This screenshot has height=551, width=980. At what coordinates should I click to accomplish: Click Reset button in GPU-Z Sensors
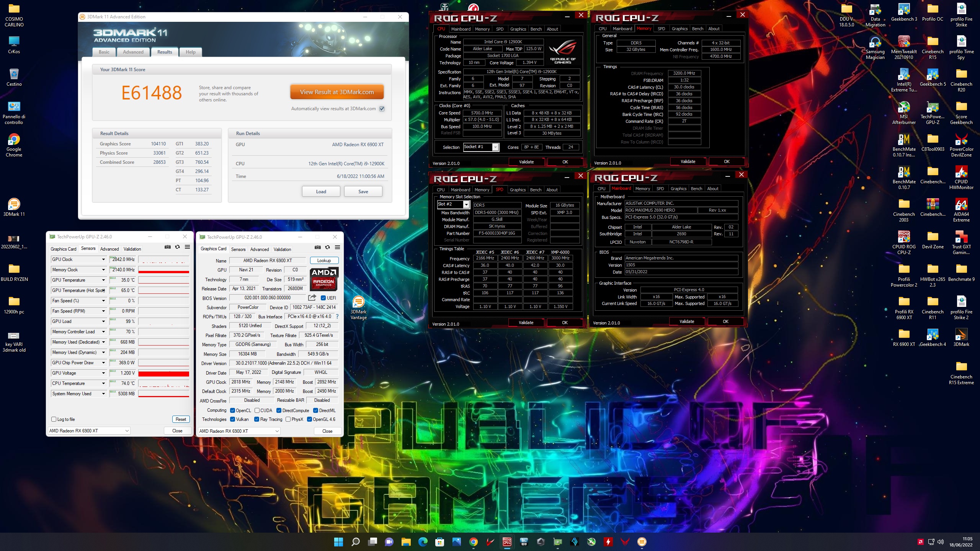pos(181,419)
